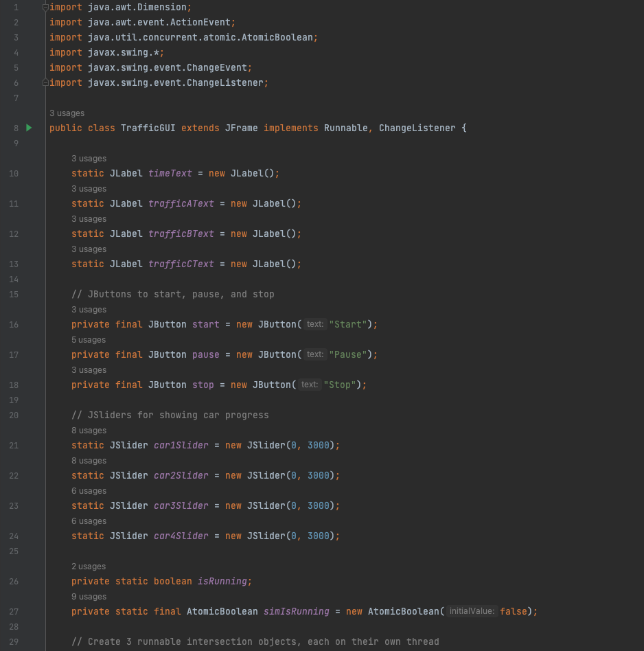This screenshot has height=651, width=644.
Task: Click the simIsRunning field name
Action: point(297,612)
